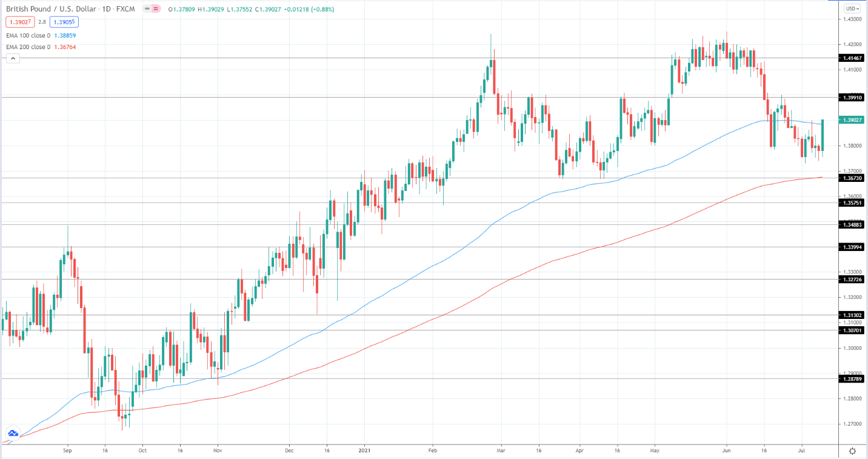
Task: Click the Feb label on time axis
Action: click(432, 451)
